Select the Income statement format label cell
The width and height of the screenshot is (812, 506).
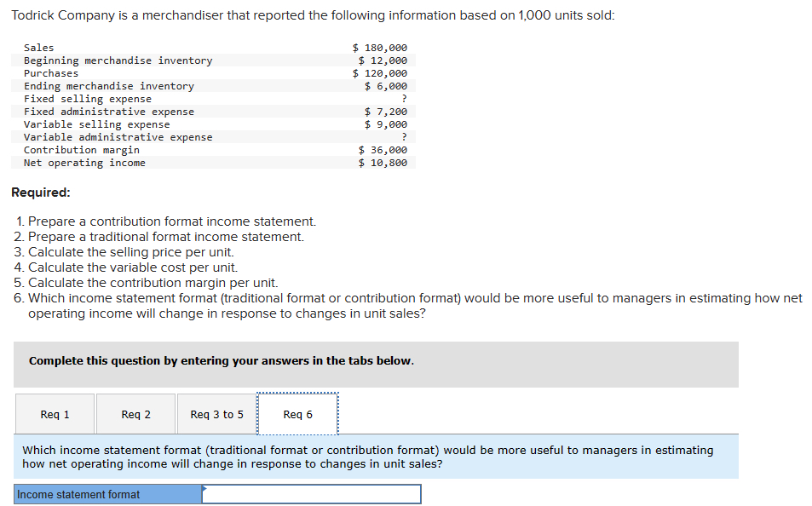click(107, 494)
